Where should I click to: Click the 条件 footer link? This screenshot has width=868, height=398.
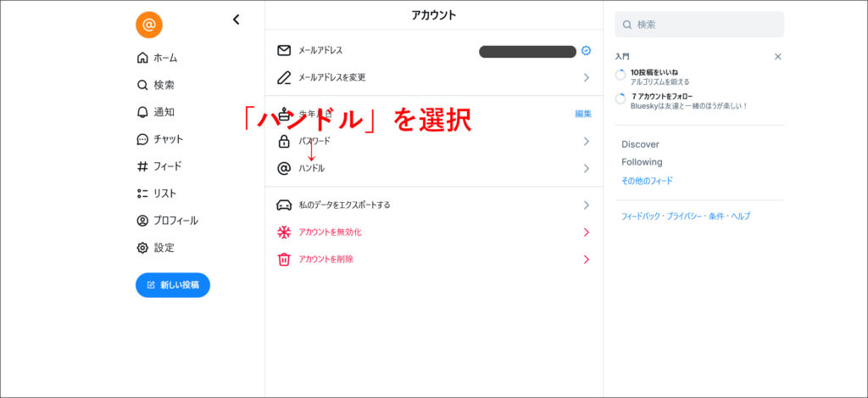tap(715, 216)
